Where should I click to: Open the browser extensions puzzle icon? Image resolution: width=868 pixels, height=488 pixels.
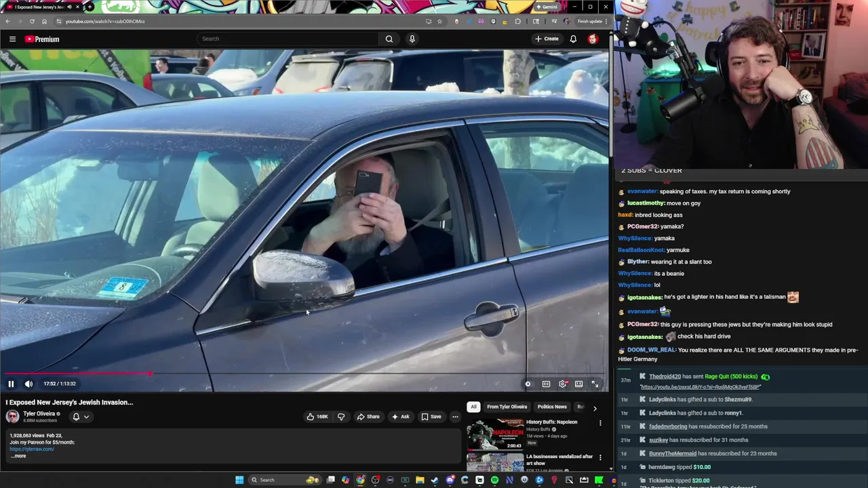[x=518, y=21]
